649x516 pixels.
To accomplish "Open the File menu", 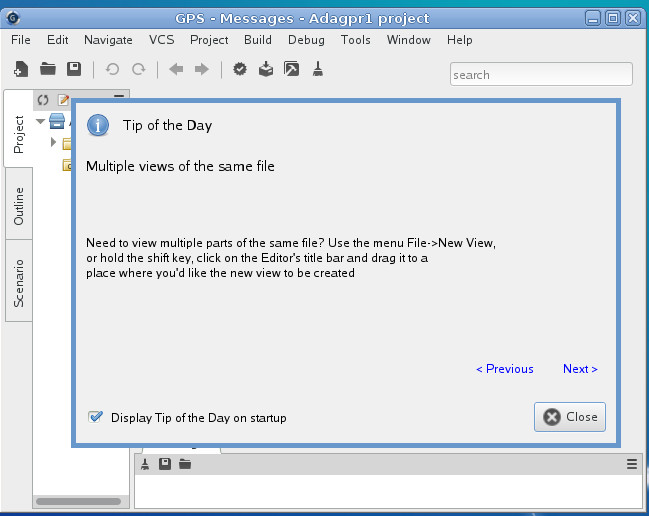I will 21,40.
